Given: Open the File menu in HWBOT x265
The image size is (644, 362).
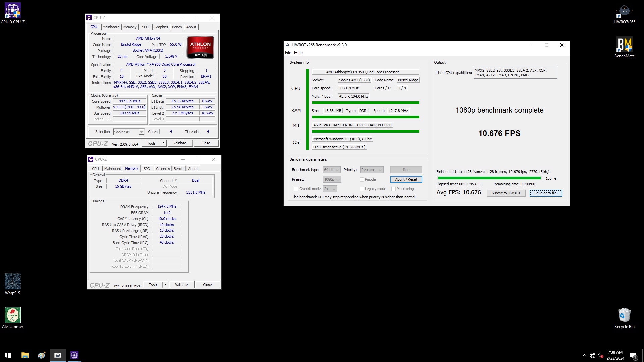Looking at the screenshot, I should (x=288, y=53).
